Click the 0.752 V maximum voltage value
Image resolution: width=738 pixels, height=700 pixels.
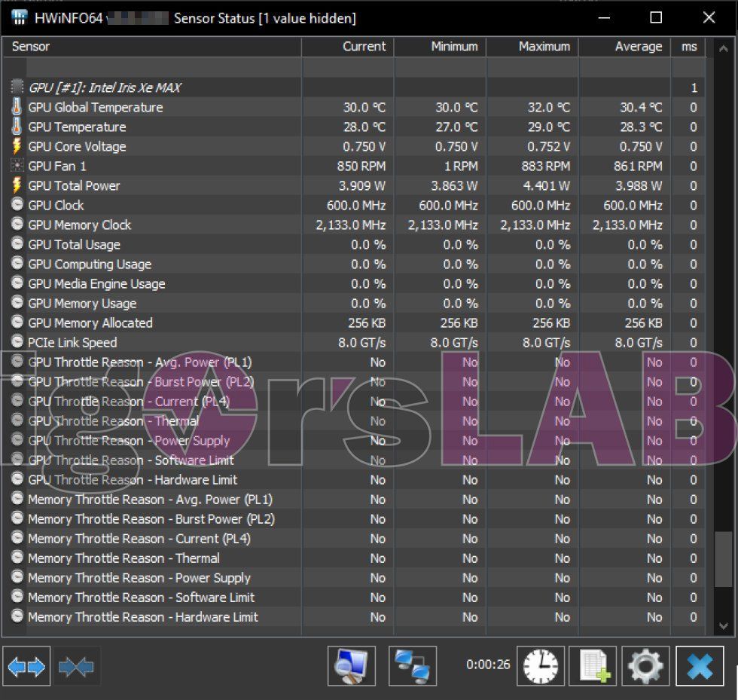click(548, 146)
